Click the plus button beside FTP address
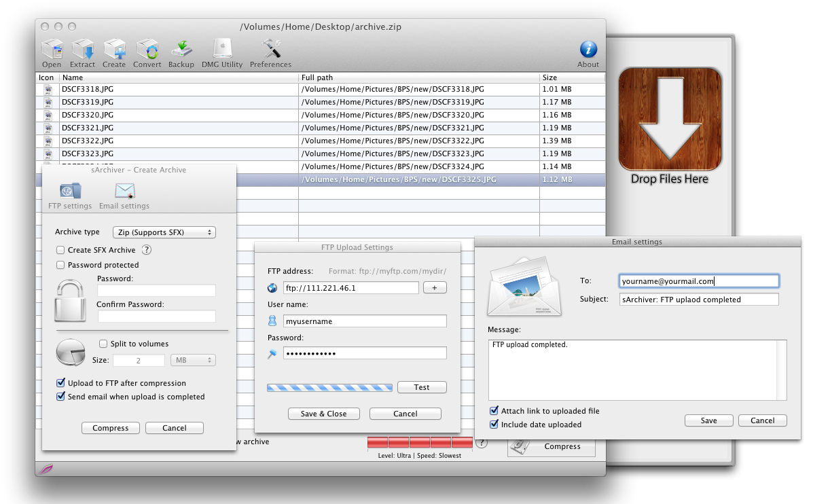The height and width of the screenshot is (504, 830). 435,288
